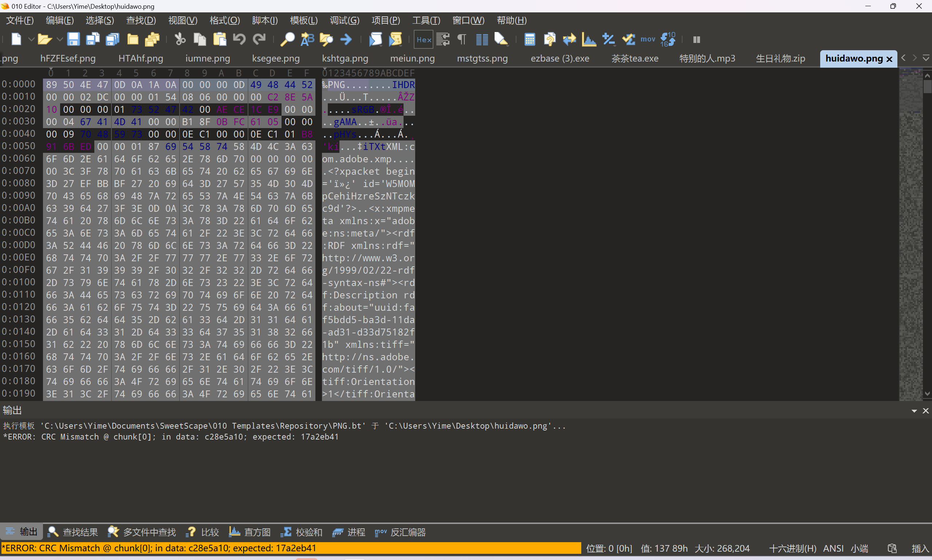Open the file tabs list dropdown

tap(926, 58)
